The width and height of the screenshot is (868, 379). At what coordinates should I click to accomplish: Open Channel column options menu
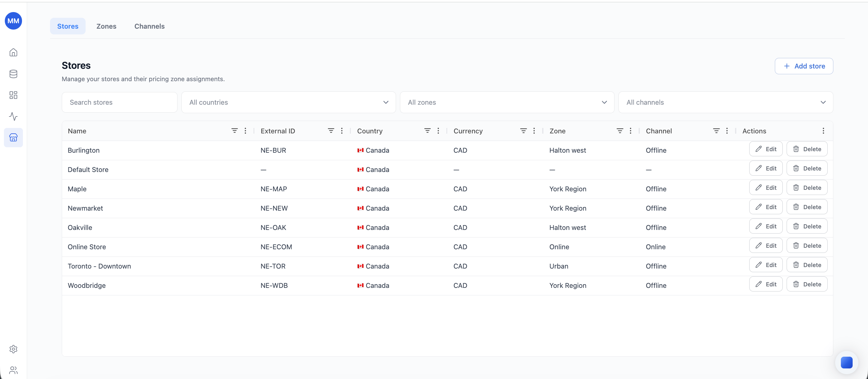coord(727,131)
